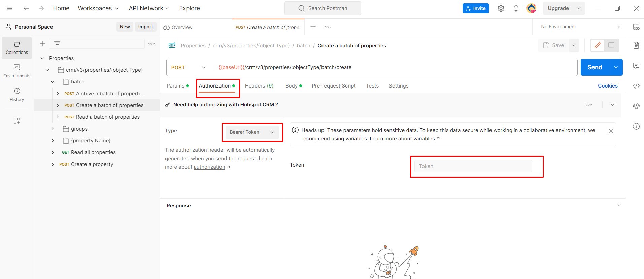Expand the groups folder

click(53, 129)
